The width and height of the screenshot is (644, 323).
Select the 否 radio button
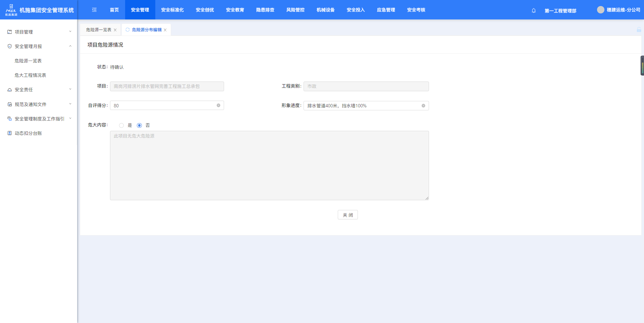(x=139, y=125)
